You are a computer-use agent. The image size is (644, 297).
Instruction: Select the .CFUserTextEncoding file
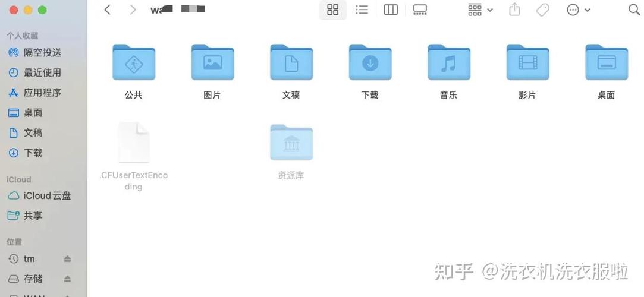(x=133, y=143)
